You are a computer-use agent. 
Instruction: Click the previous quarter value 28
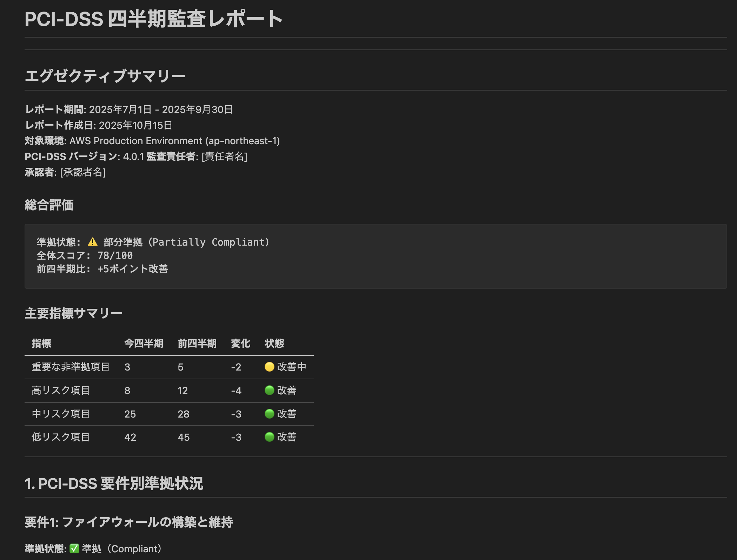coord(184,414)
